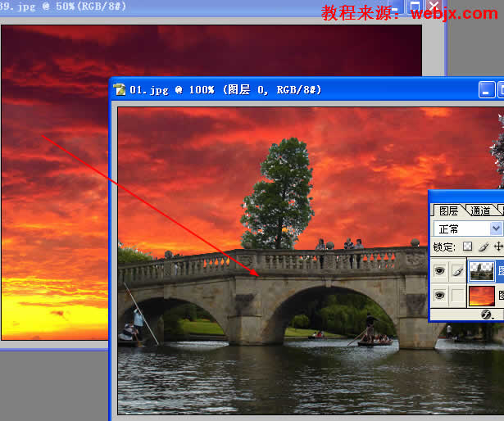504x421 pixels.
Task: Toggle lock position cross-arrow icon
Action: click(x=498, y=247)
